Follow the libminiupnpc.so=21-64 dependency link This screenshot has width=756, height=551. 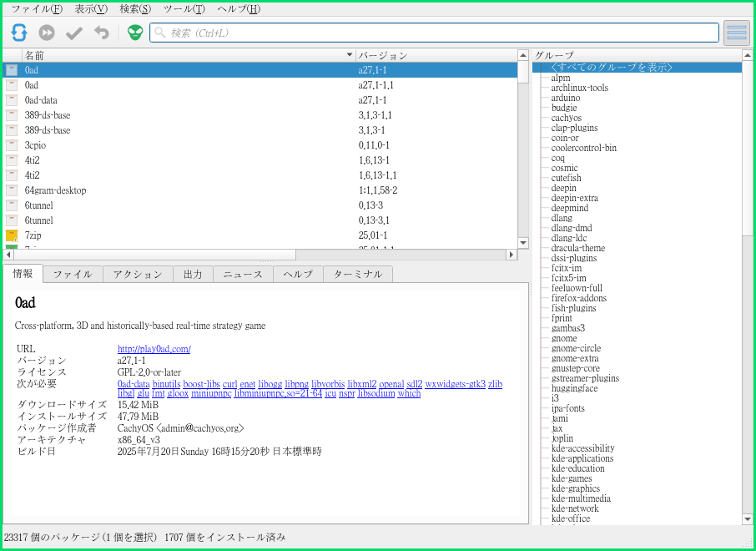tap(278, 393)
